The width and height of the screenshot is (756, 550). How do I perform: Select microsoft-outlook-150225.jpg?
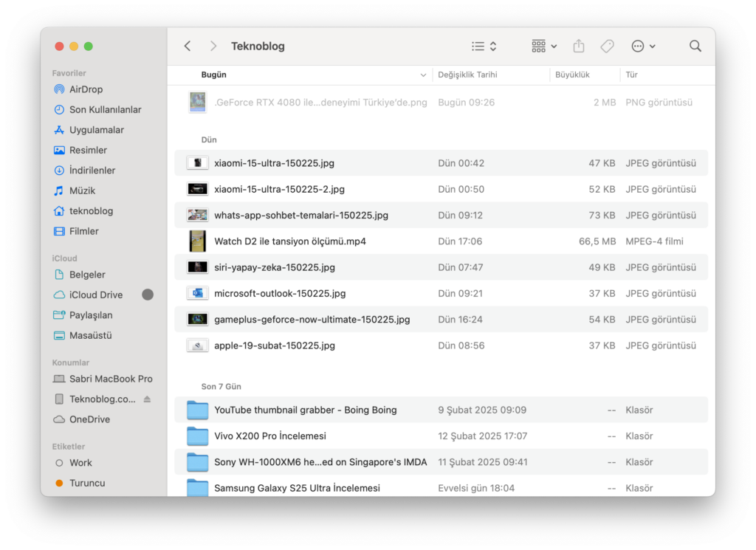(x=441, y=293)
